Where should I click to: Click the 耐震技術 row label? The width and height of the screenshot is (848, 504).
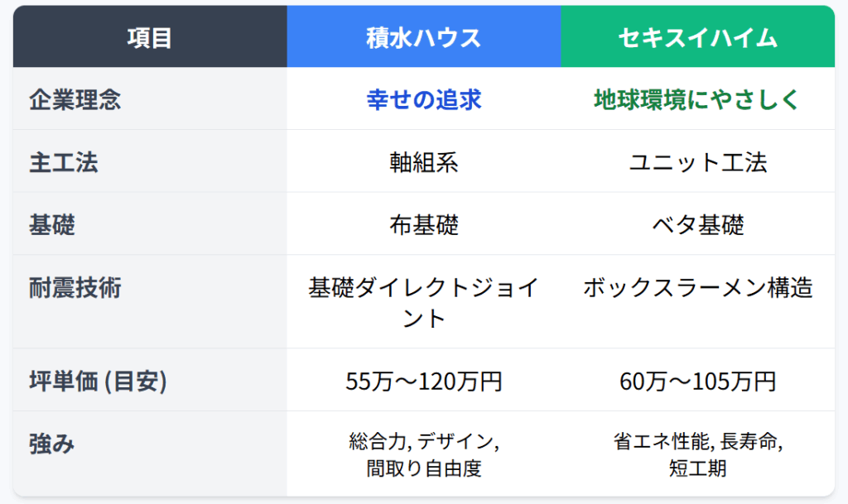coord(75,288)
